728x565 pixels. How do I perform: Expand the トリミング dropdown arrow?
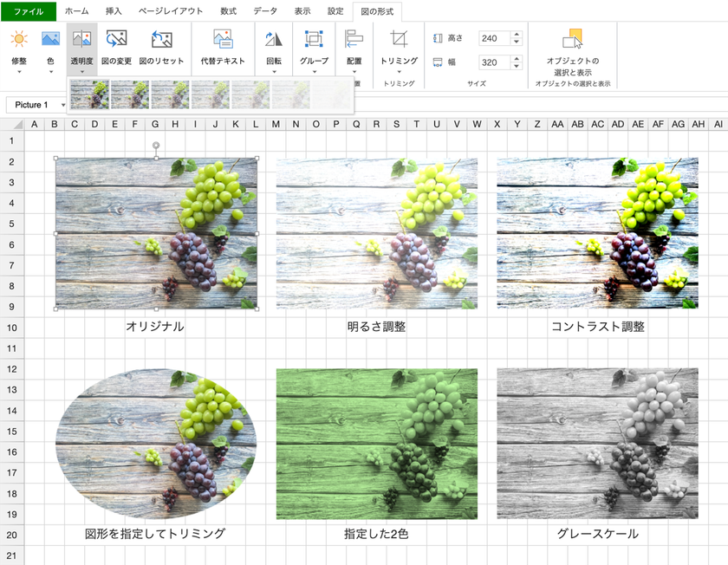point(399,72)
